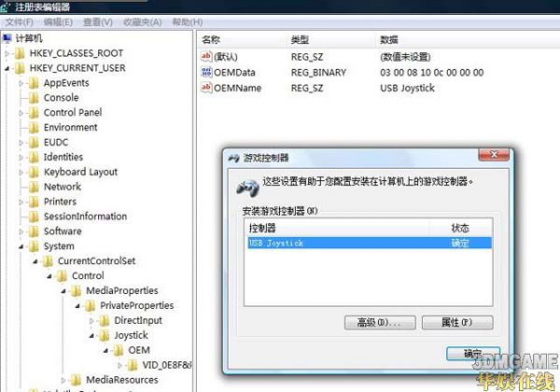The height and width of the screenshot is (392, 560).
Task: Click the 高级(D)... advanced button
Action: [x=380, y=322]
